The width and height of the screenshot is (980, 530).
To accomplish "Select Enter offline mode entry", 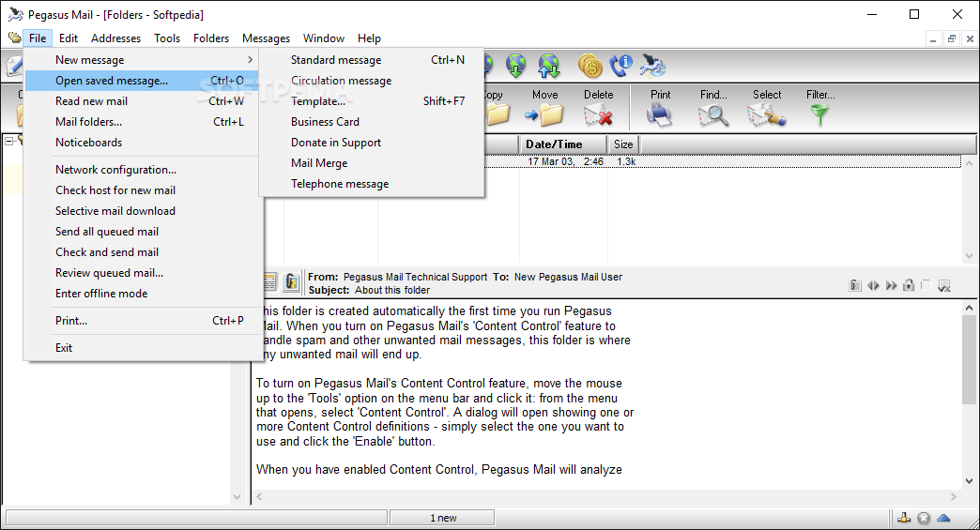I will 142,294.
